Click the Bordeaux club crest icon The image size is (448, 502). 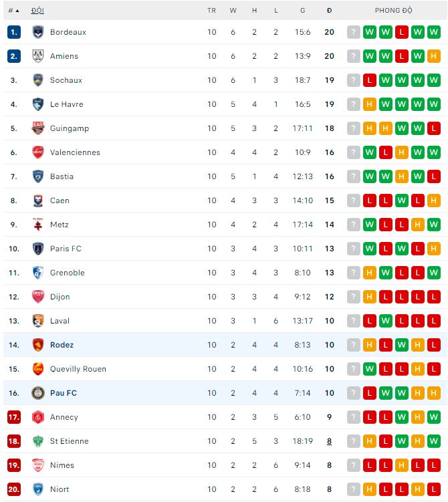[x=38, y=32]
